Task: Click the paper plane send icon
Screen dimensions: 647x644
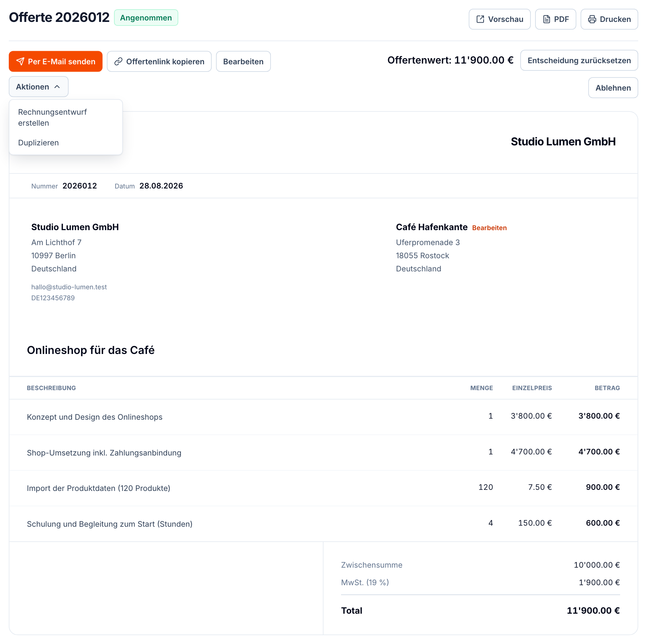Action: pos(20,61)
